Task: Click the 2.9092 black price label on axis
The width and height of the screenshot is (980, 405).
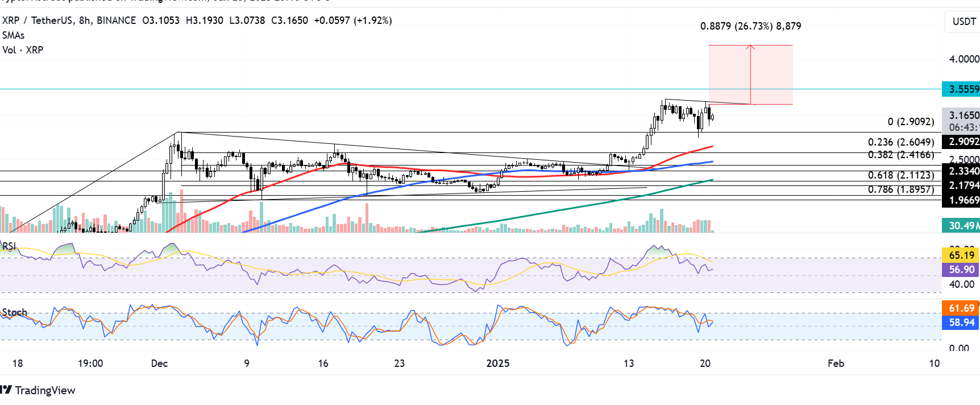Action: [961, 142]
